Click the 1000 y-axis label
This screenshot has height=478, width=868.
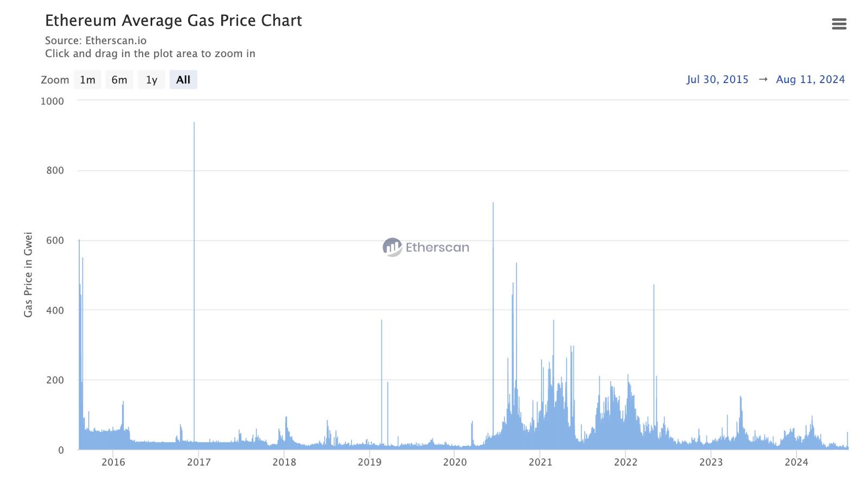pos(52,101)
